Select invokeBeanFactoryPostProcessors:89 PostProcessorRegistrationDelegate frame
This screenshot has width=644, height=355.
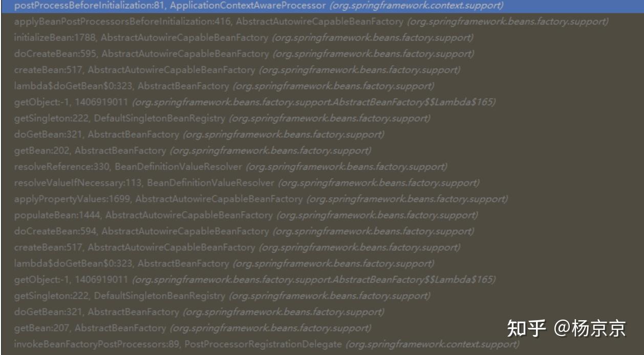(322, 344)
